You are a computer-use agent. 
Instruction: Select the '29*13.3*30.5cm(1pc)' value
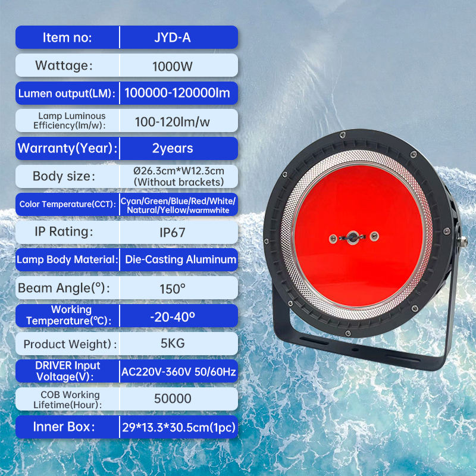point(178,427)
